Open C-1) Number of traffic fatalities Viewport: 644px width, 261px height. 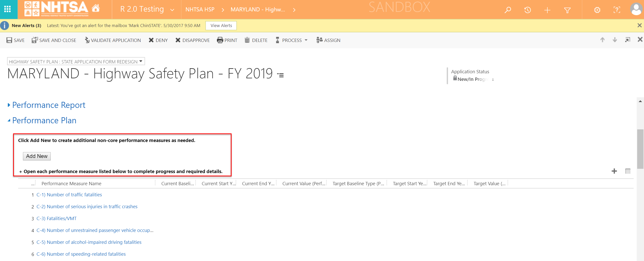[69, 195]
